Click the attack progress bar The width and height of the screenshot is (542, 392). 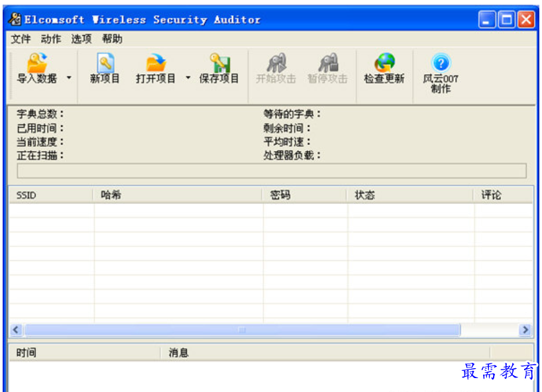click(272, 171)
